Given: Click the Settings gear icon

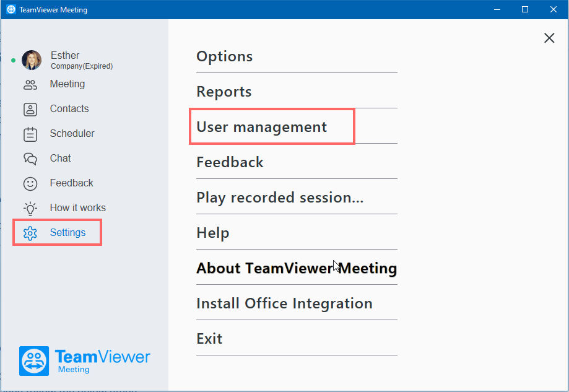Looking at the screenshot, I should tap(30, 233).
